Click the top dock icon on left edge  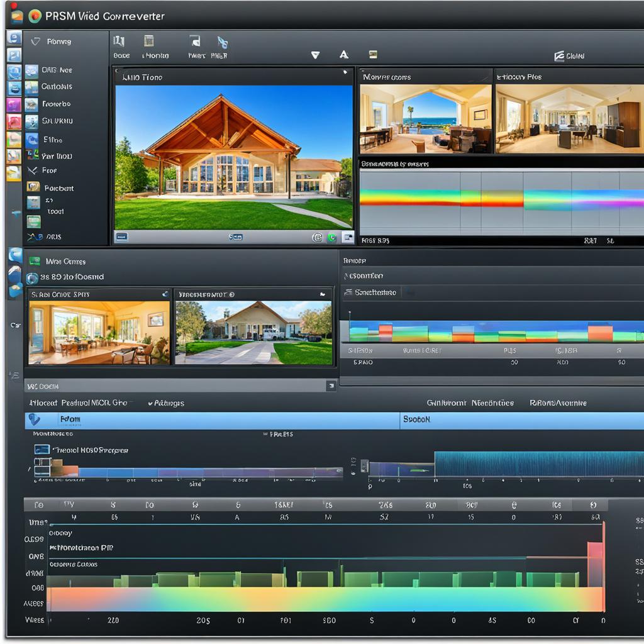14,38
